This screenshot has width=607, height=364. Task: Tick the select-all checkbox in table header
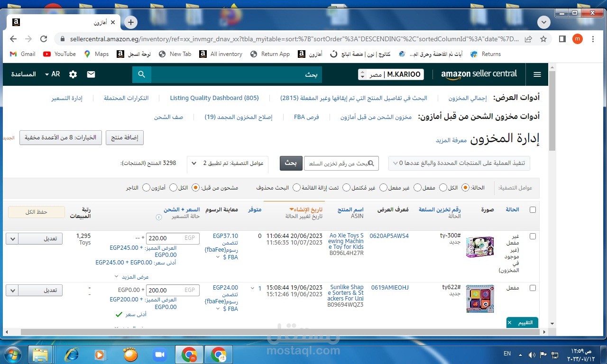point(533,209)
